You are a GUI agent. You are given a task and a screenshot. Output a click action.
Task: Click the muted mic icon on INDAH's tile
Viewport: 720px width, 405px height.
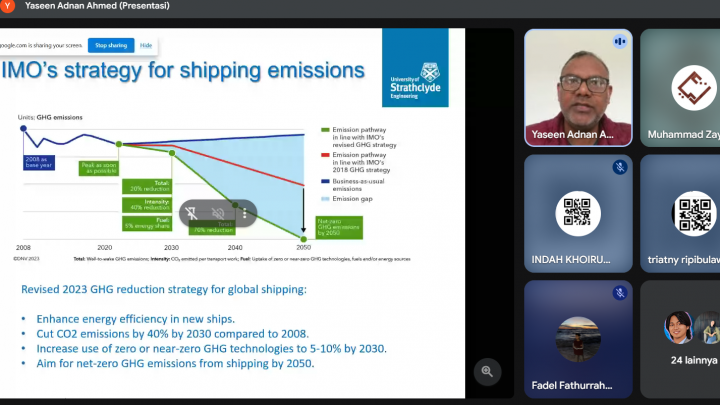coord(620,167)
